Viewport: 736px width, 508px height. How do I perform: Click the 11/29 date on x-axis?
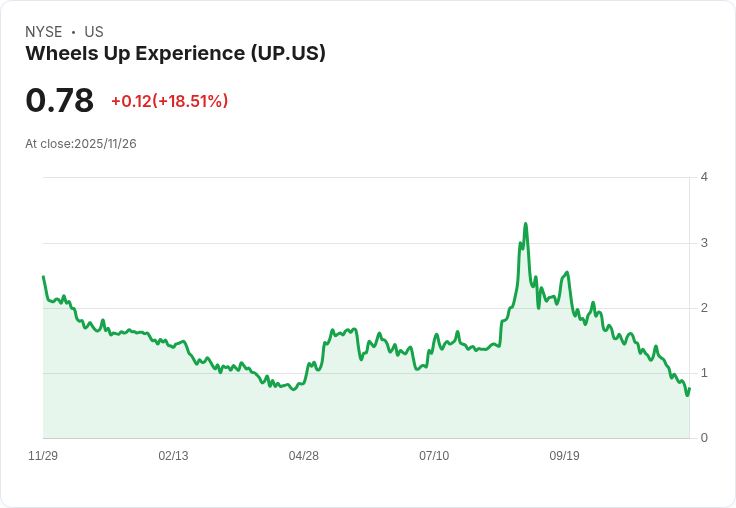[43, 456]
